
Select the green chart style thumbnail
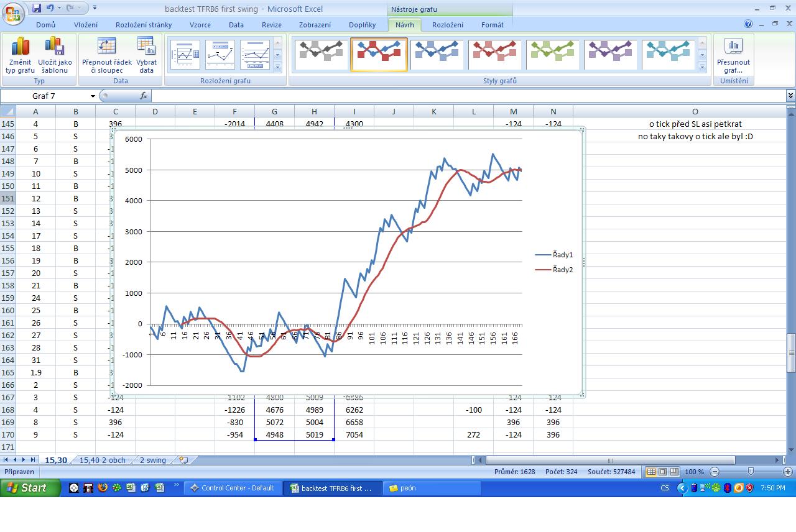552,54
